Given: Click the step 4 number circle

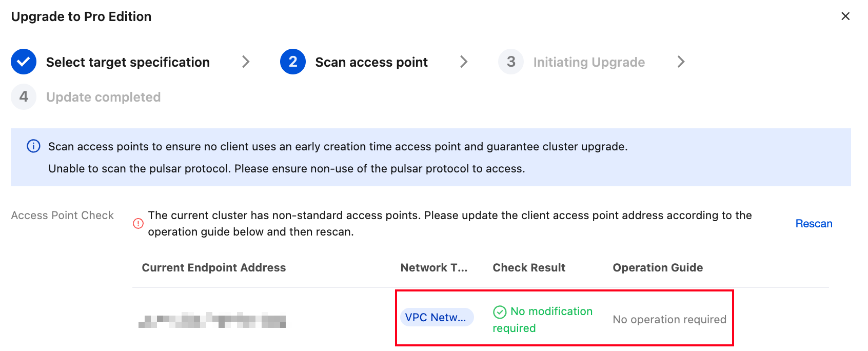Looking at the screenshot, I should 24,97.
